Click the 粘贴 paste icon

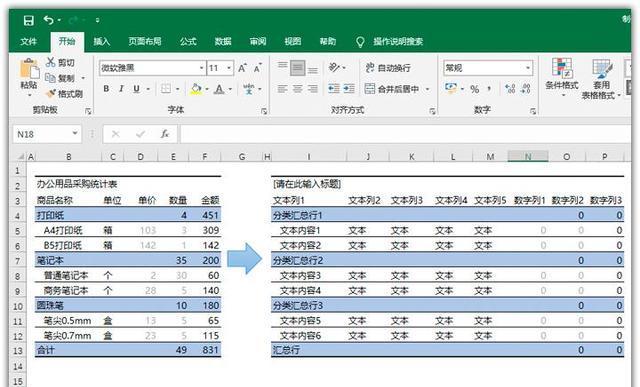pos(29,69)
